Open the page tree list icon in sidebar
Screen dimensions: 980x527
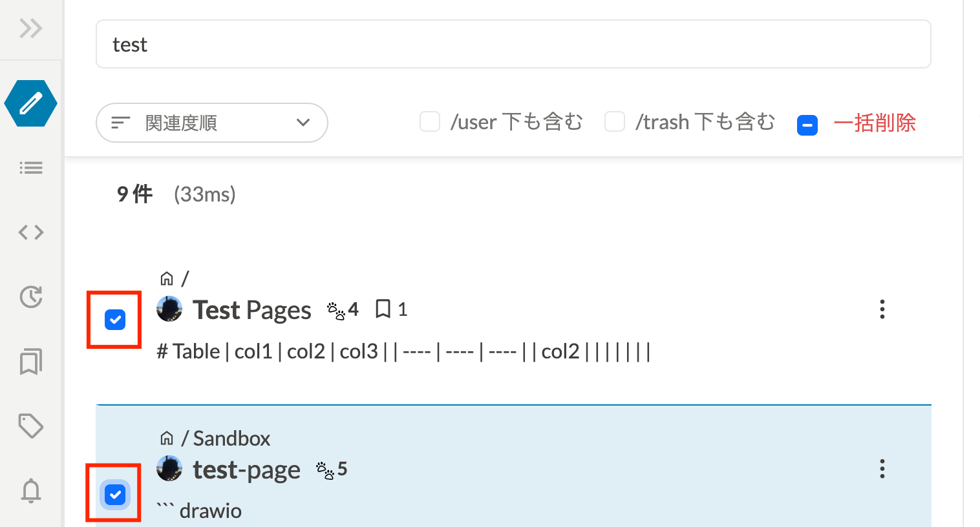[x=30, y=168]
